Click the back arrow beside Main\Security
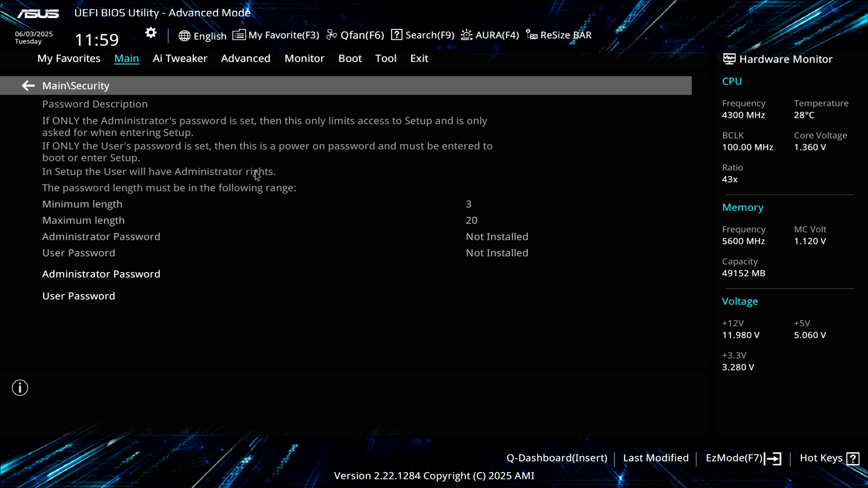 [28, 86]
